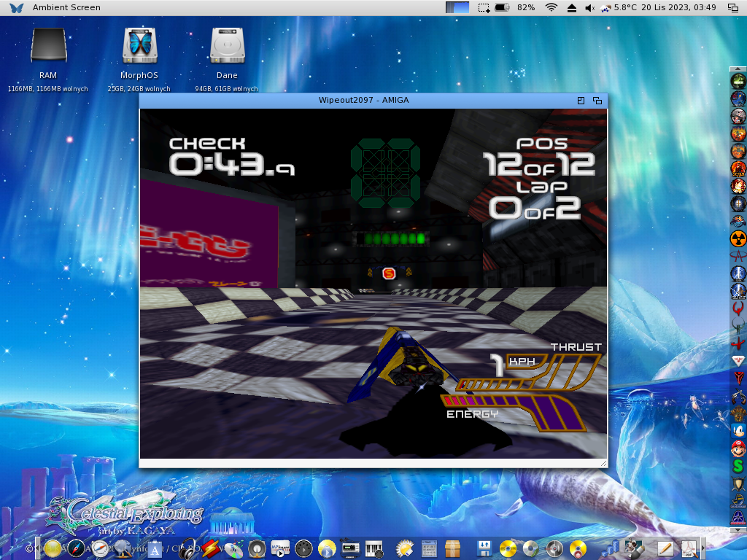Open the hex calculator grid dock icon

(x=429, y=548)
